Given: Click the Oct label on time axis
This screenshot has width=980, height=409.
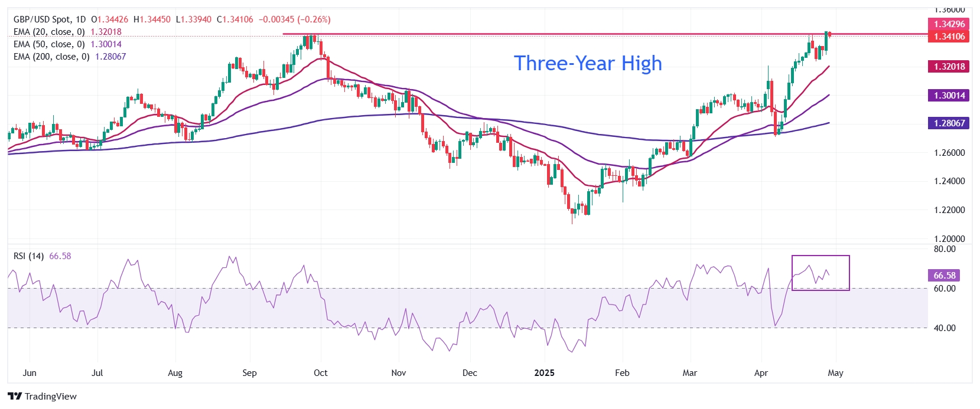Looking at the screenshot, I should point(321,373).
